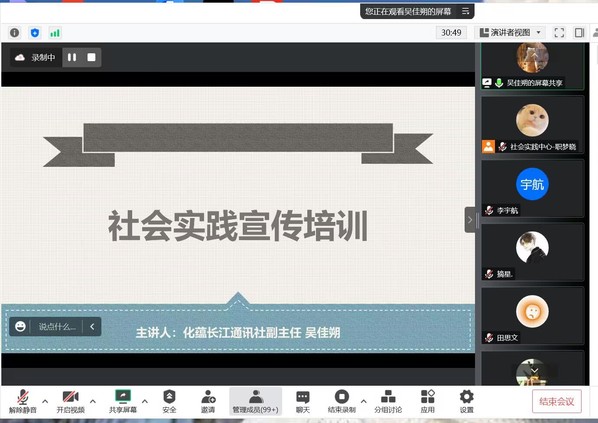Expand audio options arrow beside 解除静音

click(x=45, y=401)
